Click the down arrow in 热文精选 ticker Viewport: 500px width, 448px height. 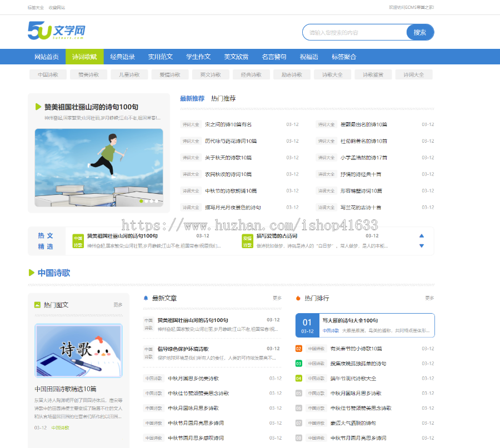[x=422, y=246]
